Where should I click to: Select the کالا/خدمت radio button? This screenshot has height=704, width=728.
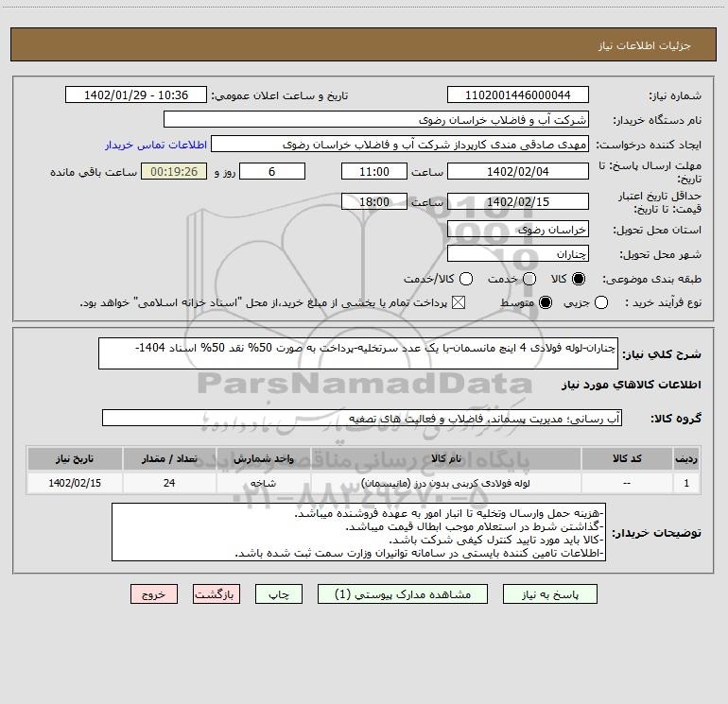466,279
